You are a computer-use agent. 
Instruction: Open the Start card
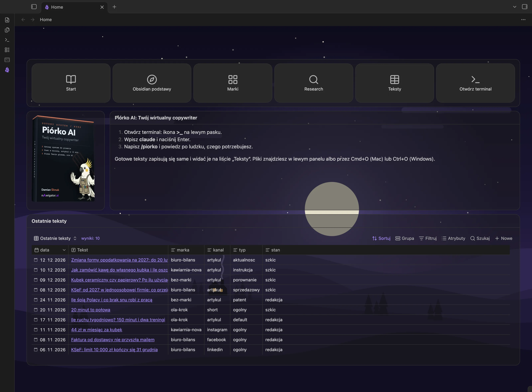click(71, 83)
